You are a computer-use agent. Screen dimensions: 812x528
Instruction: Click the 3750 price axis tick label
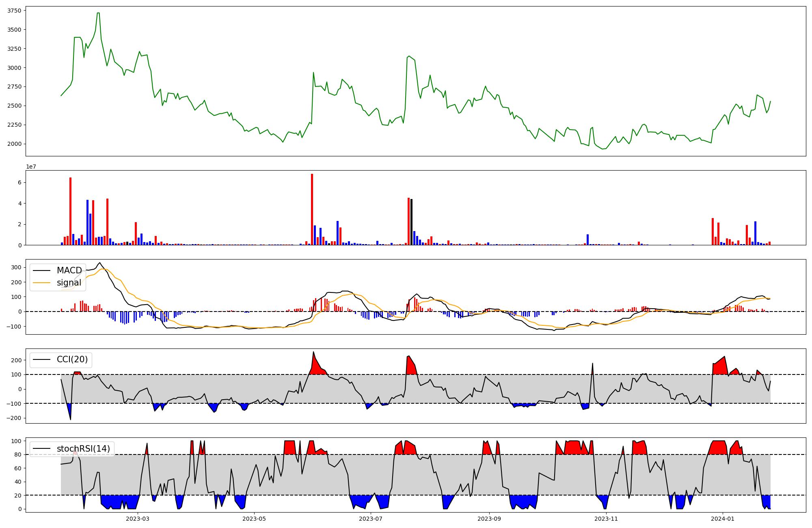pyautogui.click(x=15, y=11)
